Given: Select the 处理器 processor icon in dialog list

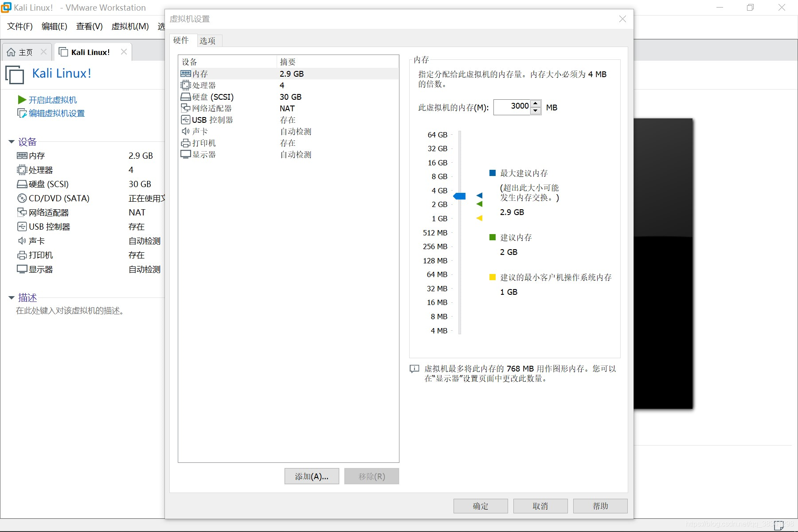Looking at the screenshot, I should 186,85.
